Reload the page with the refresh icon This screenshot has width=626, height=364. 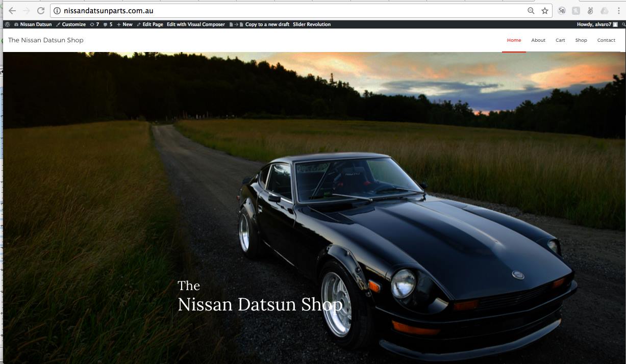pyautogui.click(x=41, y=11)
